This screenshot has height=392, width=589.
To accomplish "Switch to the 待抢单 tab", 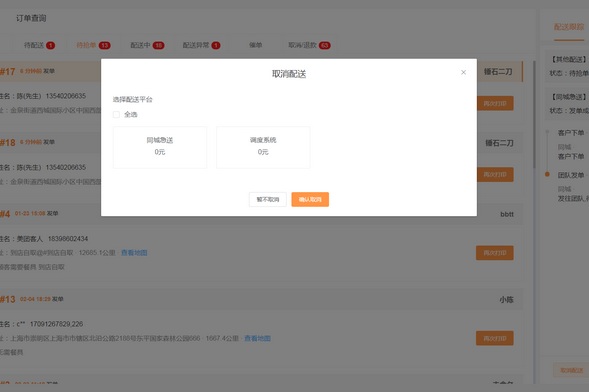I will 93,45.
